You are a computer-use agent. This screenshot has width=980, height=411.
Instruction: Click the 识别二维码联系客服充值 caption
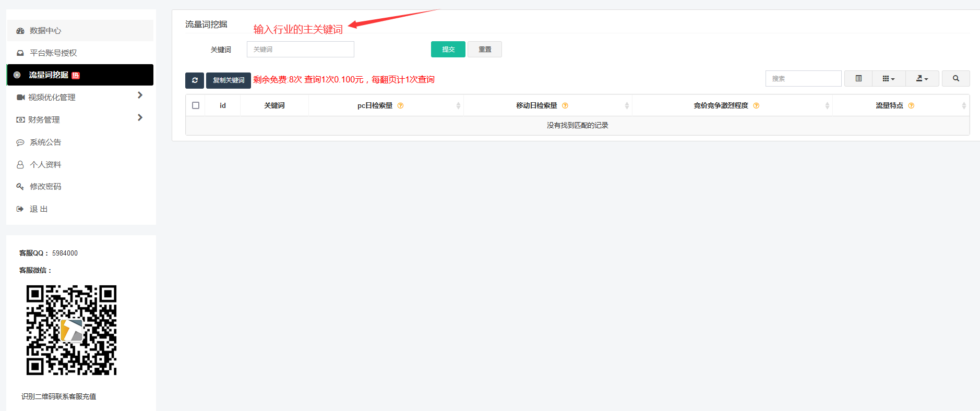pyautogui.click(x=59, y=396)
